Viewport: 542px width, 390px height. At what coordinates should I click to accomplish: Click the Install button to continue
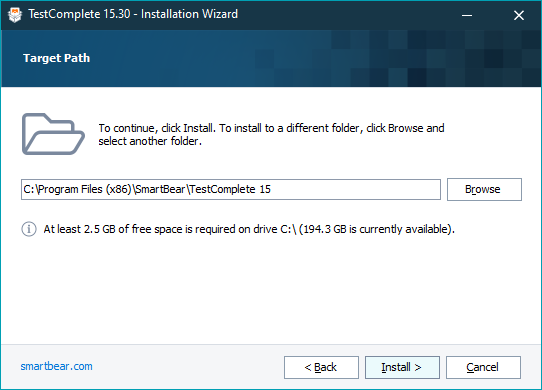pos(402,367)
